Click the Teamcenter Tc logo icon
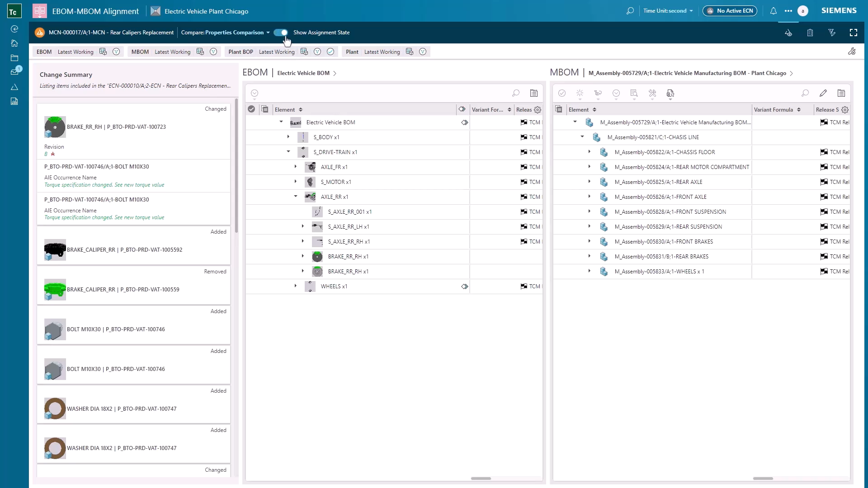Viewport: 868px width, 488px height. click(x=14, y=11)
